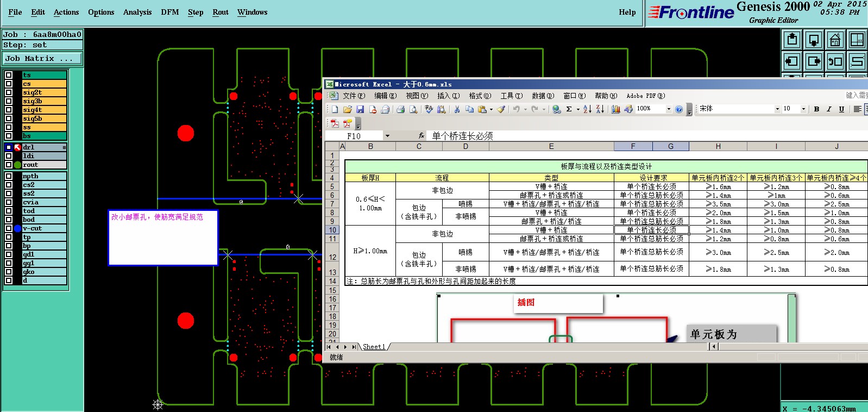The image size is (868, 412).
Task: Open the Name Box dropdown next to F10
Action: pos(387,136)
